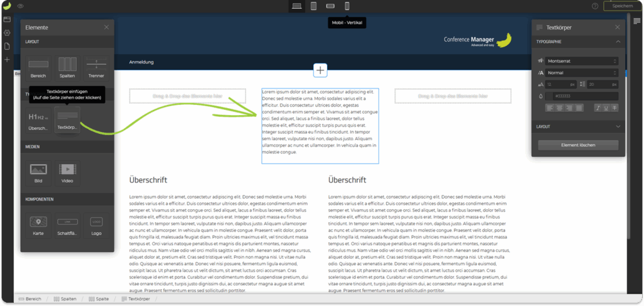The height and width of the screenshot is (306, 644).
Task: Switch to desktop preview mode
Action: pyautogui.click(x=297, y=6)
